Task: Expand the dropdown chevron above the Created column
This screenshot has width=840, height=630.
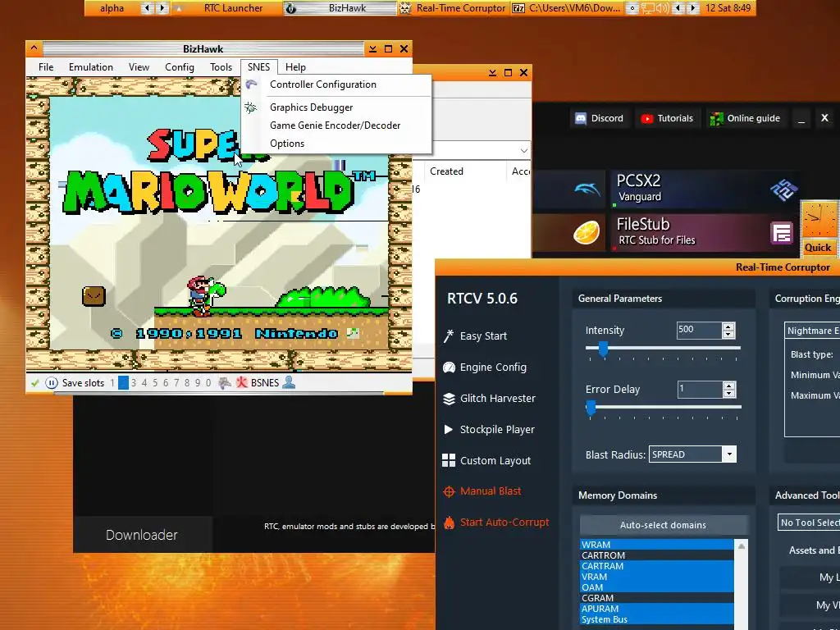Action: 524,151
